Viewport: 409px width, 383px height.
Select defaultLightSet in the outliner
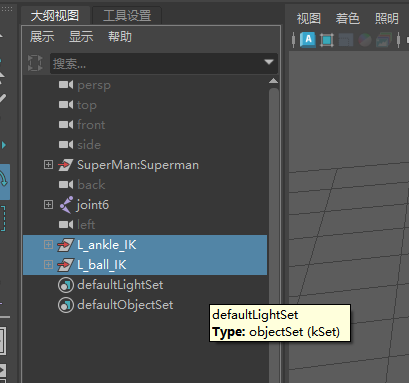coord(145,285)
